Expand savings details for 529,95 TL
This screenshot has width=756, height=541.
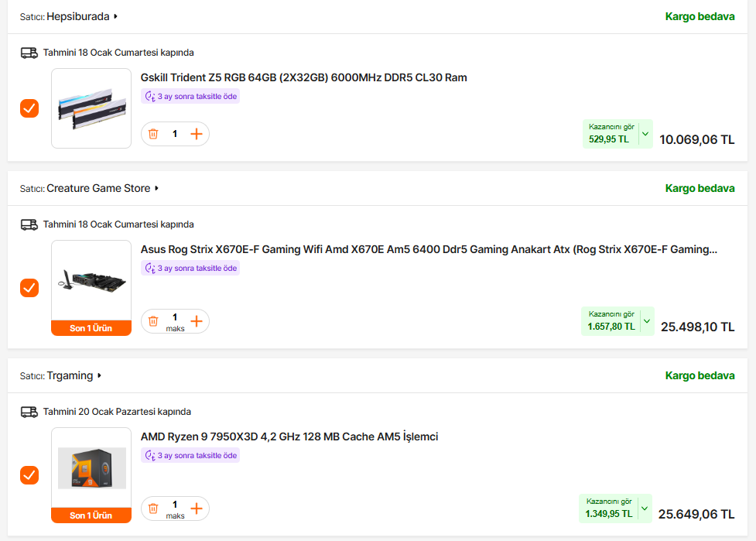[645, 134]
